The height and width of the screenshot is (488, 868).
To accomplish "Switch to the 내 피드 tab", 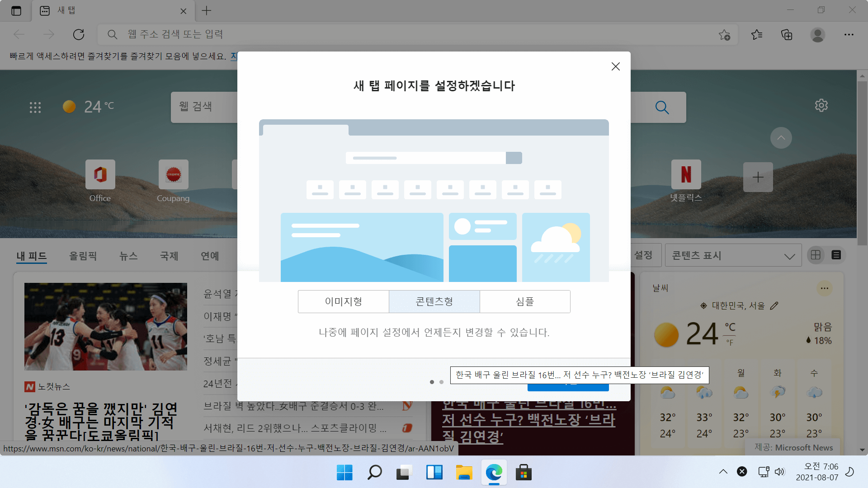I will (32, 256).
